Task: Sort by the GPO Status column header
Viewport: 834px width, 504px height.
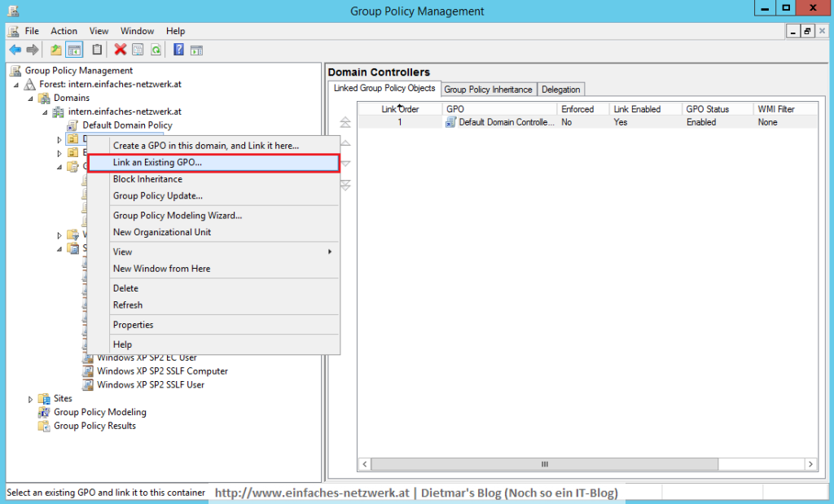Action: coord(718,109)
